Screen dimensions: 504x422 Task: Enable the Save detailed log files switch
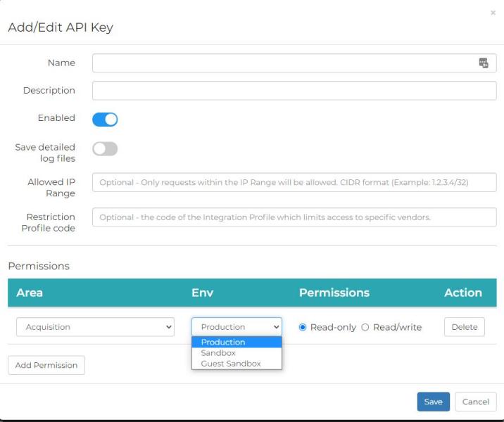click(105, 149)
